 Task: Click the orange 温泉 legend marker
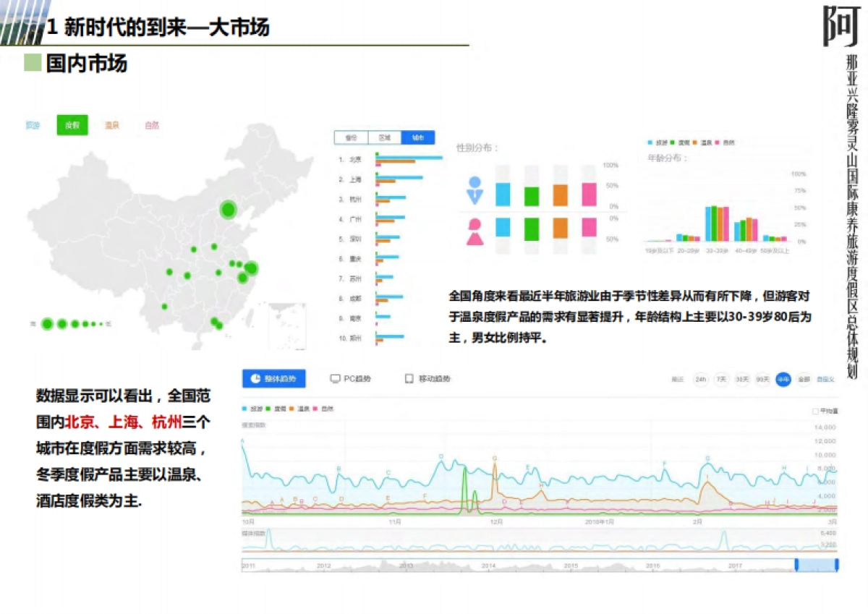tap(292, 409)
